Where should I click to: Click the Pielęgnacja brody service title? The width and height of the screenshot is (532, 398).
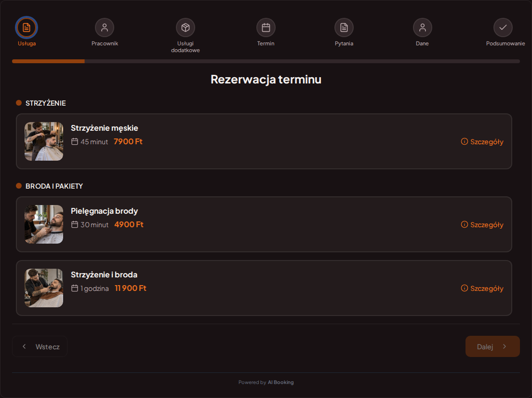(x=104, y=211)
